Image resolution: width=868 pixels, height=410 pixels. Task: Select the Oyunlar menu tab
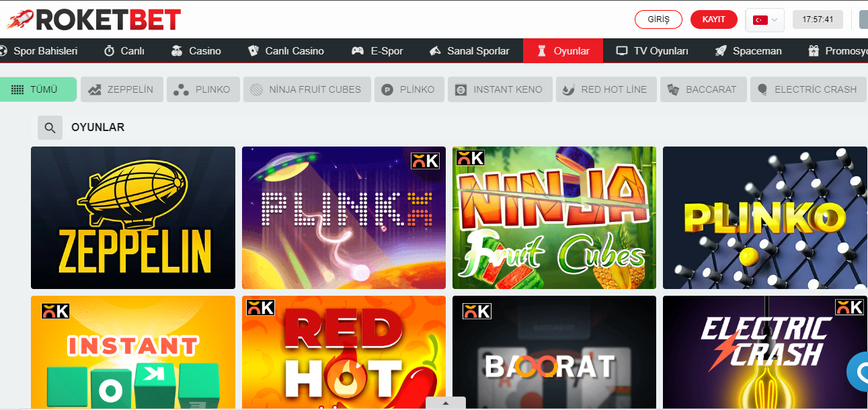(563, 51)
